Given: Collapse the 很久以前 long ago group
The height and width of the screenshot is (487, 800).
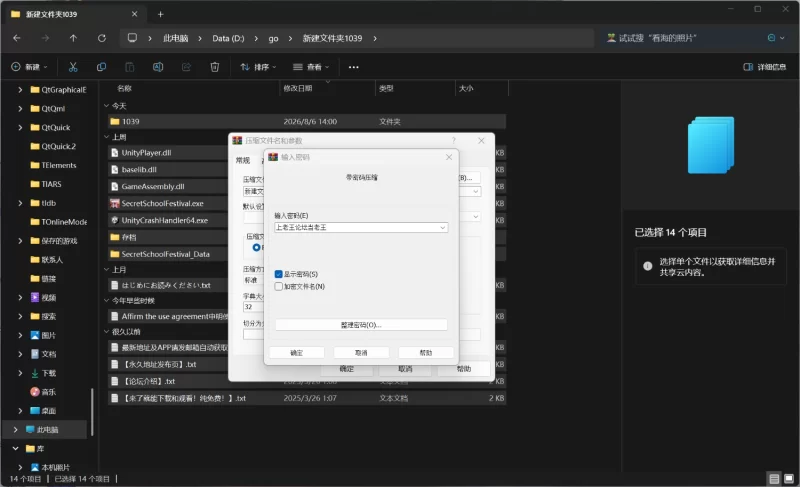Looking at the screenshot, I should pyautogui.click(x=107, y=331).
